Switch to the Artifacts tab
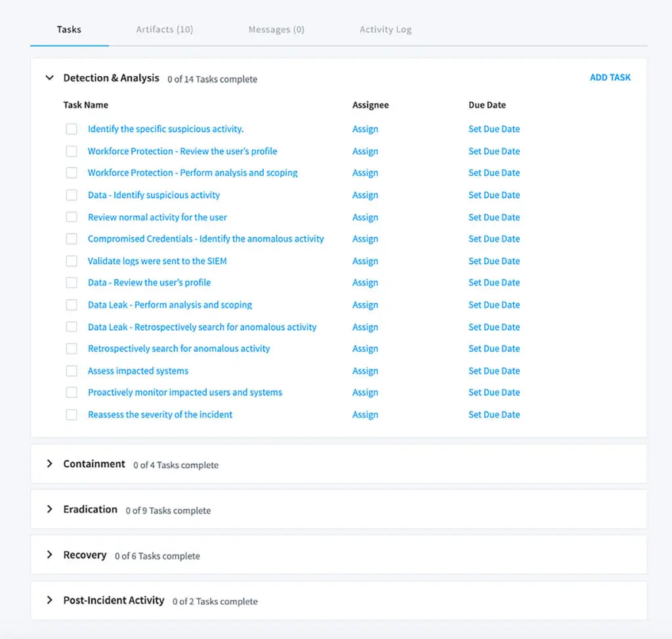The image size is (672, 639). (x=164, y=30)
